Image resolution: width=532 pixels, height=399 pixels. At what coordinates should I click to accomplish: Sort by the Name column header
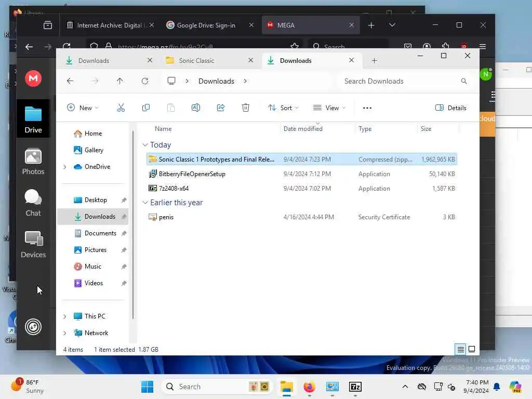click(163, 129)
